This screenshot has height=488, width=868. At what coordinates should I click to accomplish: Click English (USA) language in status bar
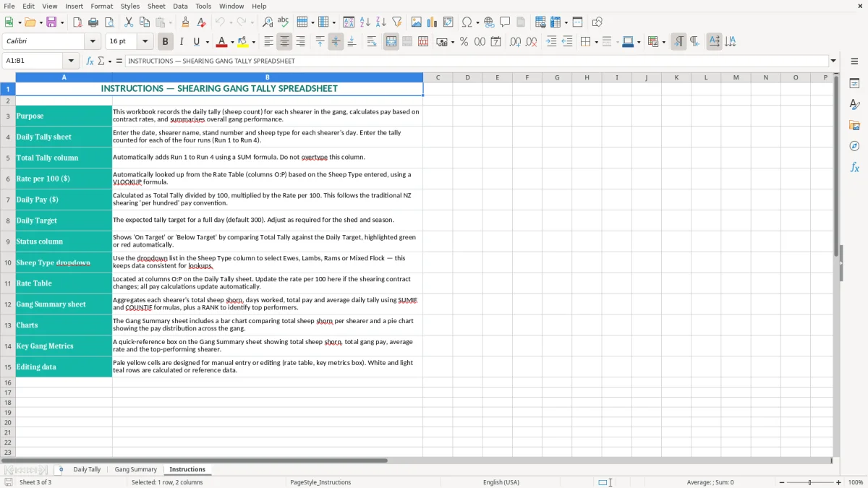coord(501,482)
